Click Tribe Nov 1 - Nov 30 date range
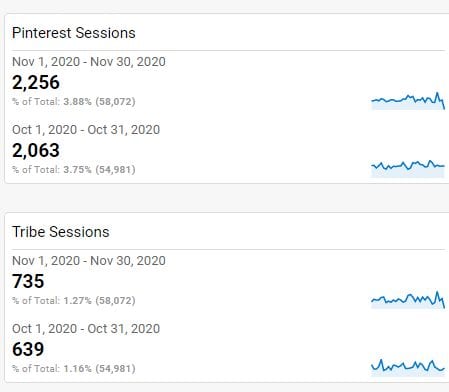 tap(89, 261)
